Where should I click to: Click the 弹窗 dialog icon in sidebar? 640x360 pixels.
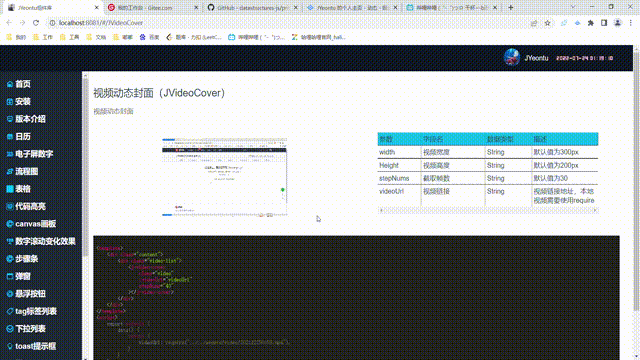pos(10,276)
